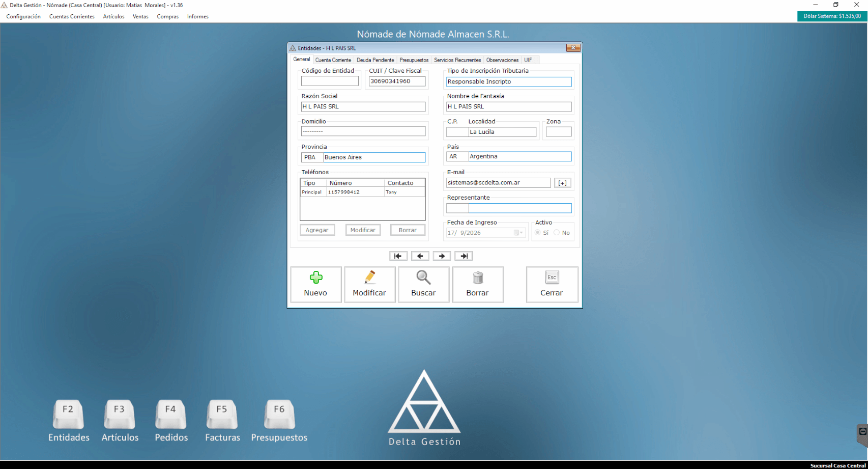The width and height of the screenshot is (868, 469).
Task: Click the Código de Entidad field
Action: pos(330,81)
